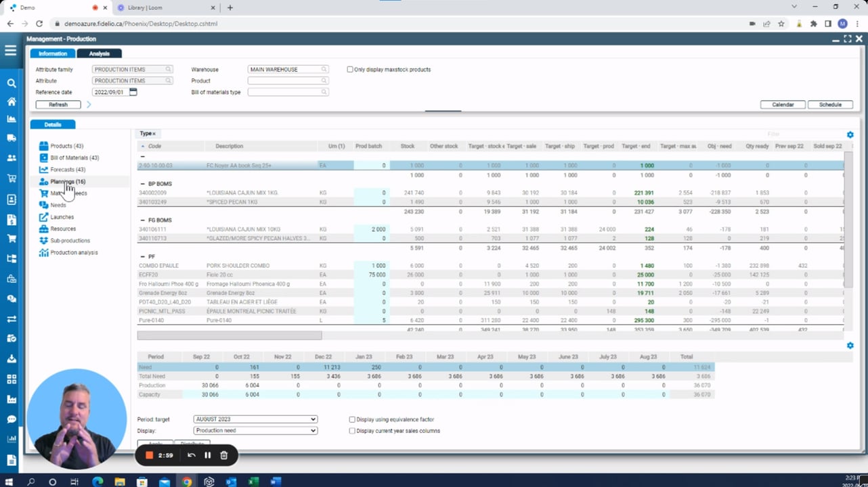Open the area chart icon in the sidebar
This screenshot has width=868, height=487.
(x=11, y=120)
